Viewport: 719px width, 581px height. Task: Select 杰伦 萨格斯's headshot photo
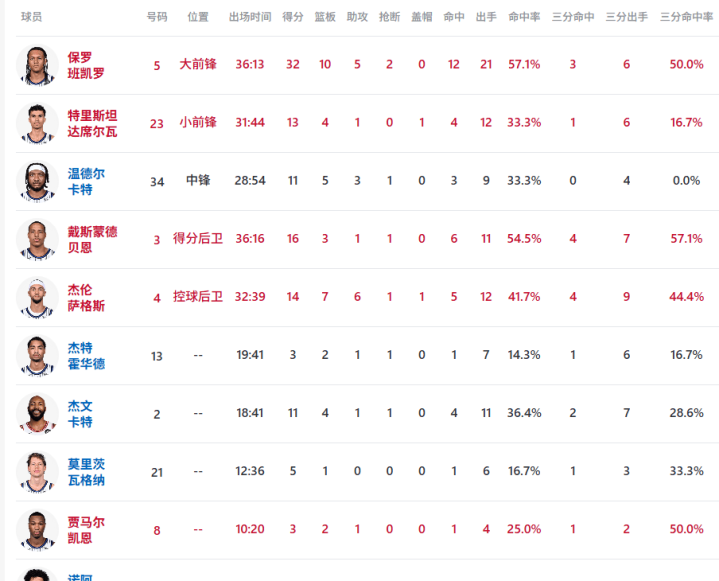click(x=37, y=298)
